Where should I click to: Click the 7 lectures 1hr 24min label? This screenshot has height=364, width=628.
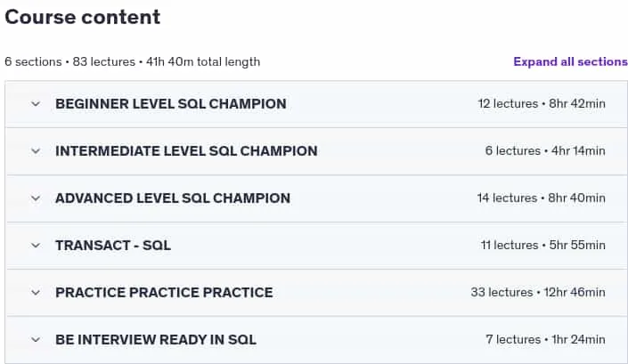click(x=545, y=340)
